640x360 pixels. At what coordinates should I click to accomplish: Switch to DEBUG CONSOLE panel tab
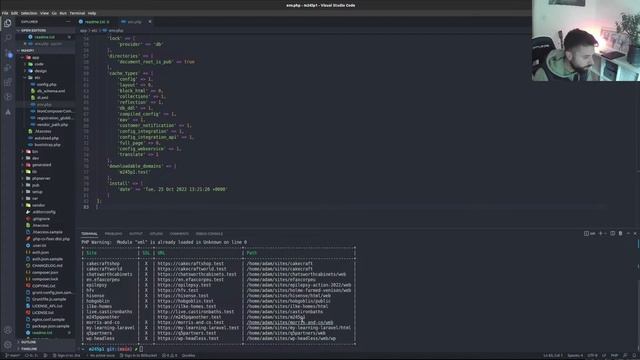tap(209, 234)
